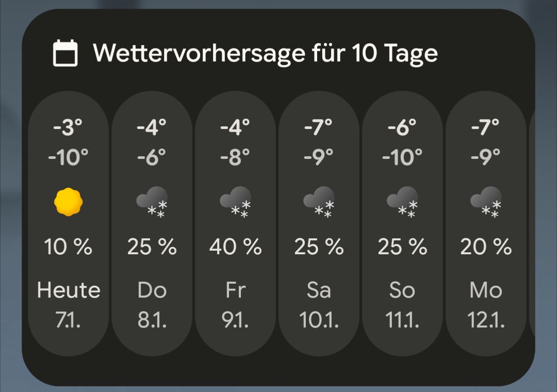Open the Mo 12.1. detailed forecast
This screenshot has width=557, height=392.
pos(485,222)
